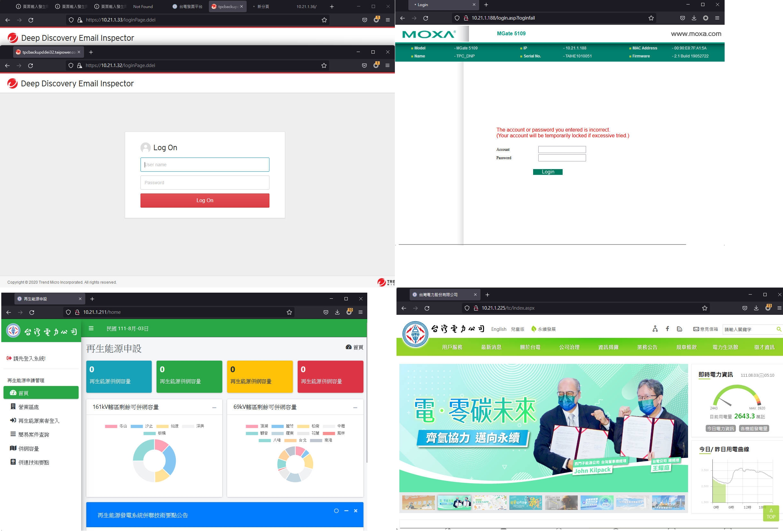Bookmark the 10.21.1.188 login page with the star
This screenshot has width=783, height=532.
pos(651,18)
